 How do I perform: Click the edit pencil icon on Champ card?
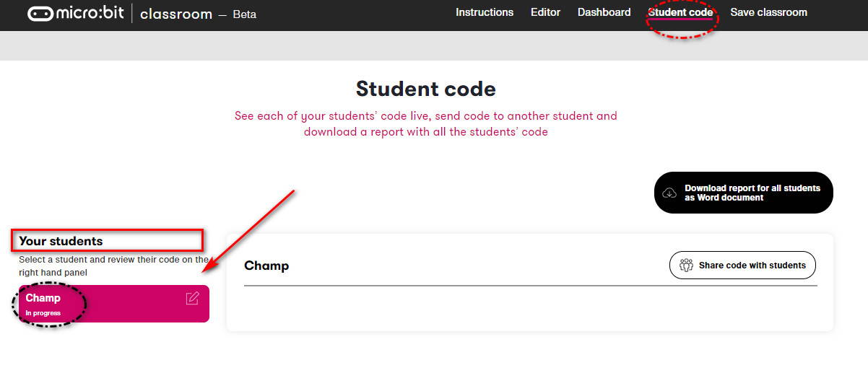click(x=192, y=298)
